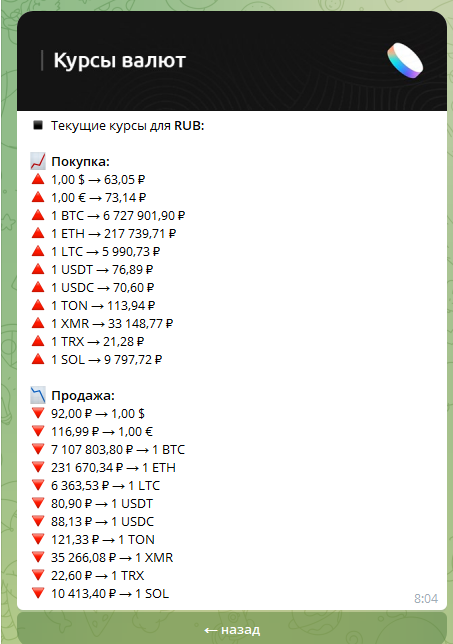Click the down triangle beside 92,00 ₽
The image size is (453, 644).
tap(38, 413)
